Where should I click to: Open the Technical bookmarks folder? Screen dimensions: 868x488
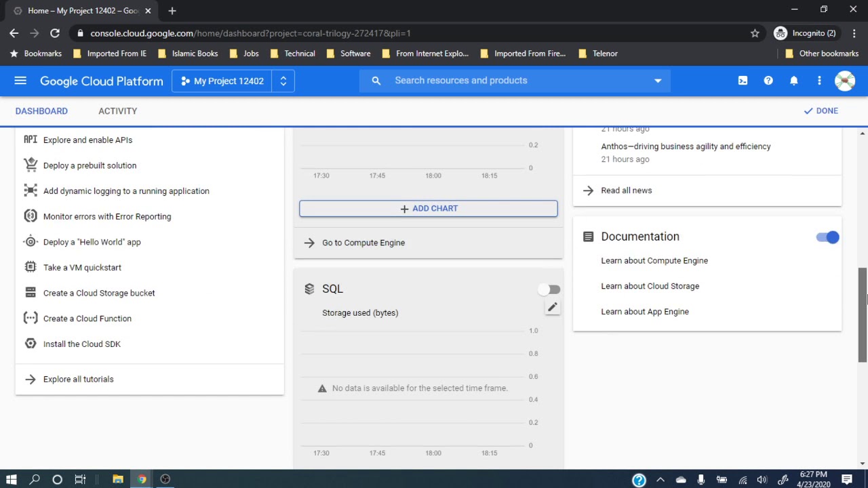click(x=293, y=54)
